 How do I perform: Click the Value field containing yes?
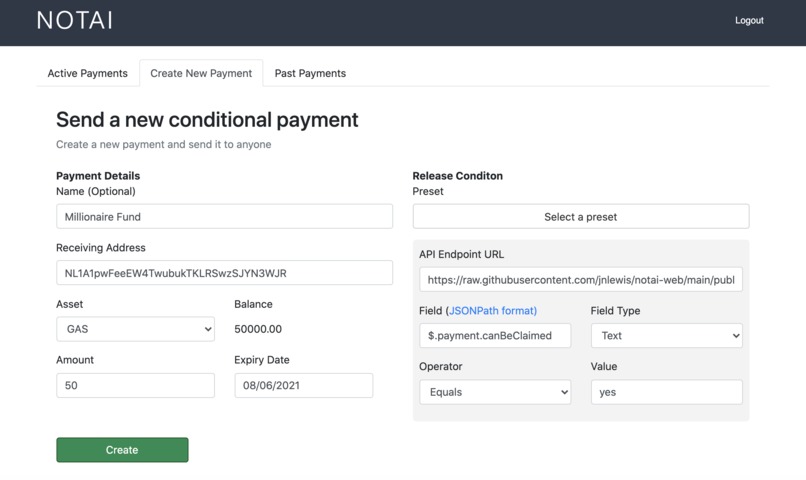(x=667, y=392)
